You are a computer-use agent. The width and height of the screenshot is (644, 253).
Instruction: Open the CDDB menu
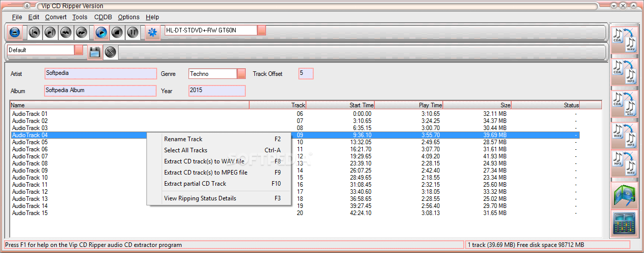[103, 17]
